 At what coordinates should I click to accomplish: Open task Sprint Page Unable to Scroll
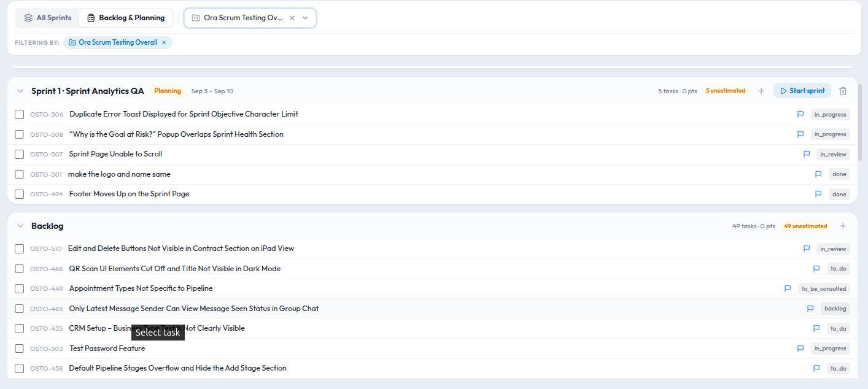(115, 154)
